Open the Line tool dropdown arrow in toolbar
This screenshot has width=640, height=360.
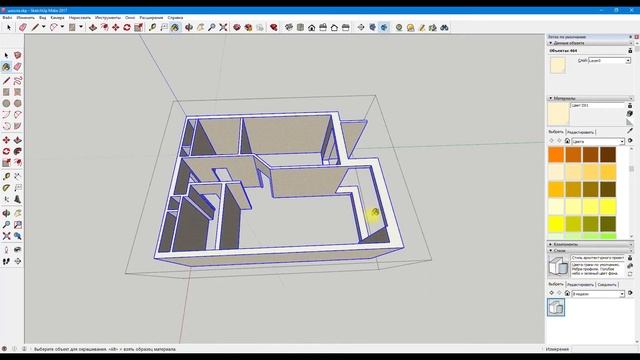pos(44,27)
